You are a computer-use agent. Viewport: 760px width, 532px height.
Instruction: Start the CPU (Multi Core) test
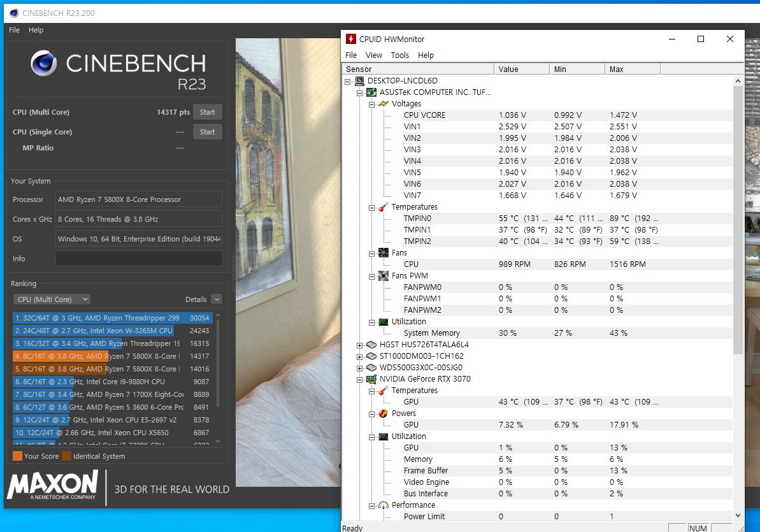[x=208, y=112]
